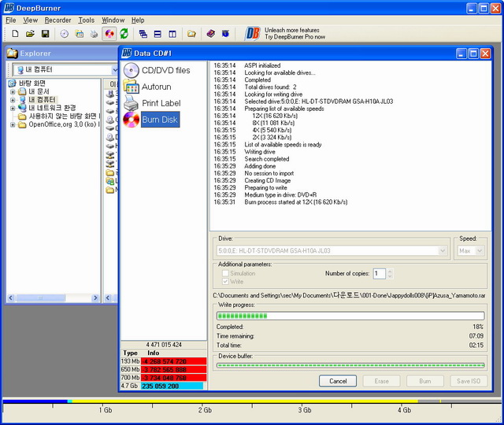Click the DeepBurner Pro DB logo
The image size is (504, 425).
[252, 33]
